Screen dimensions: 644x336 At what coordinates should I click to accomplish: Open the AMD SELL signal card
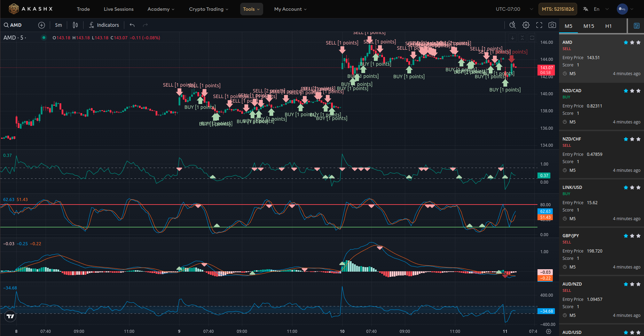(601, 58)
